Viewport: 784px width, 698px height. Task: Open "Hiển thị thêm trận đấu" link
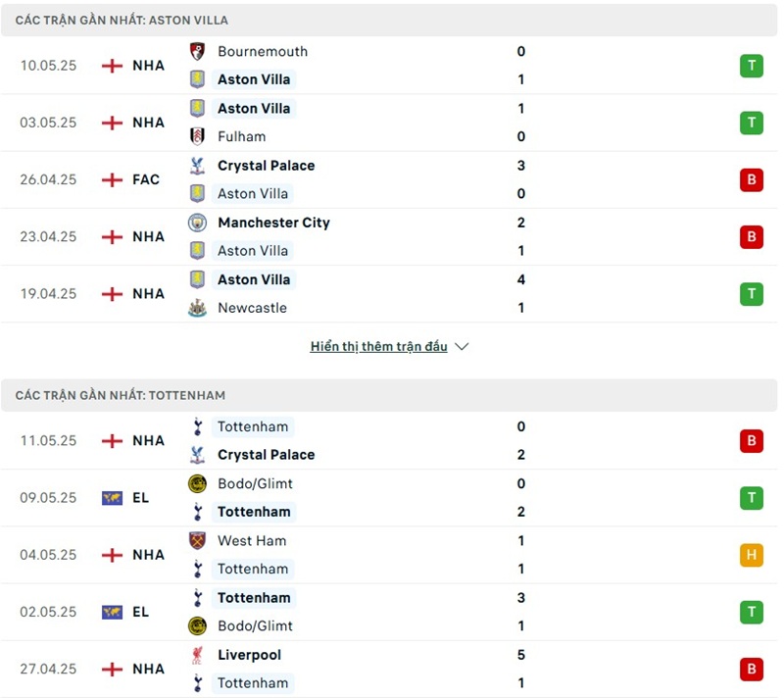point(378,347)
